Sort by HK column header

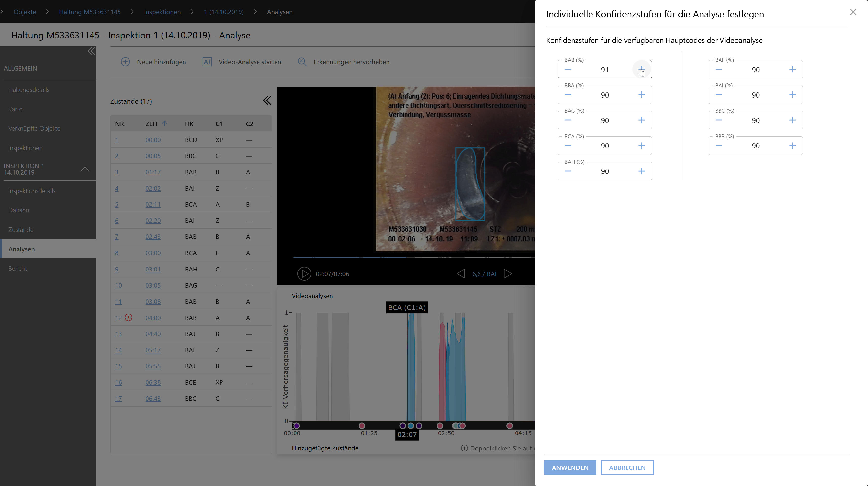coord(189,124)
